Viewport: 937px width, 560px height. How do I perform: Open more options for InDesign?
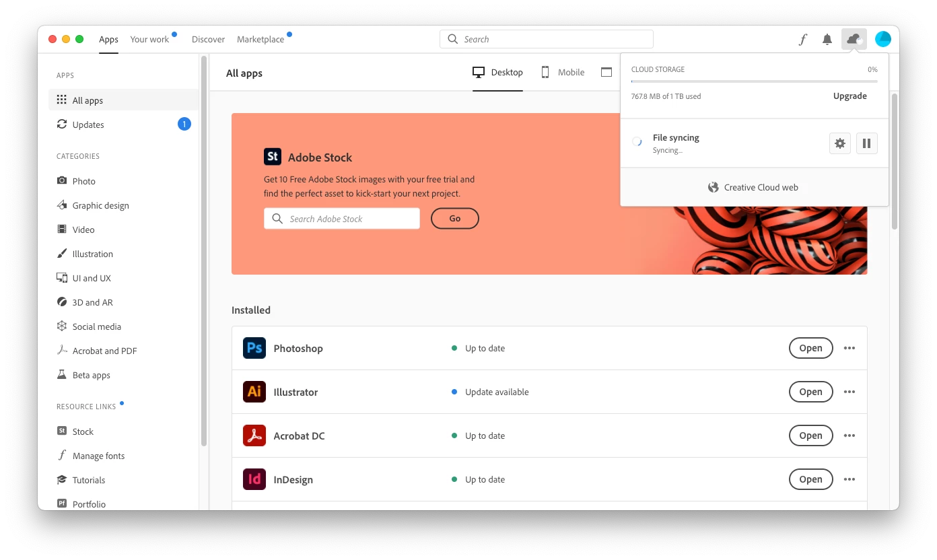[x=849, y=479]
